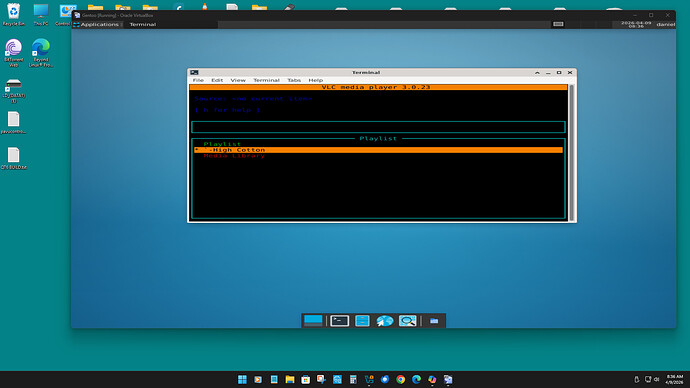Open the Xfce Applications menu
Image resolution: width=690 pixels, height=388 pixels.
(x=96, y=24)
